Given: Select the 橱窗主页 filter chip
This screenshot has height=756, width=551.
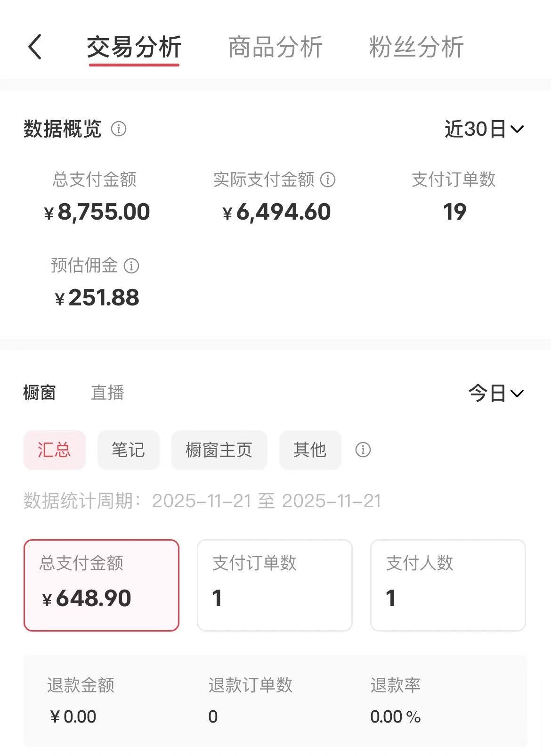Looking at the screenshot, I should click(219, 450).
